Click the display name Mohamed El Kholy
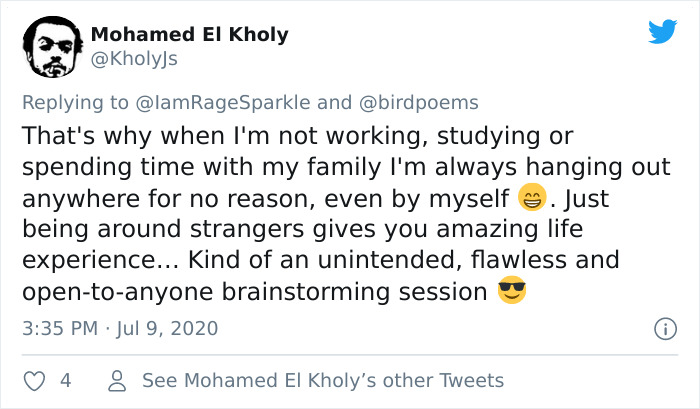This screenshot has width=700, height=409. click(x=189, y=34)
